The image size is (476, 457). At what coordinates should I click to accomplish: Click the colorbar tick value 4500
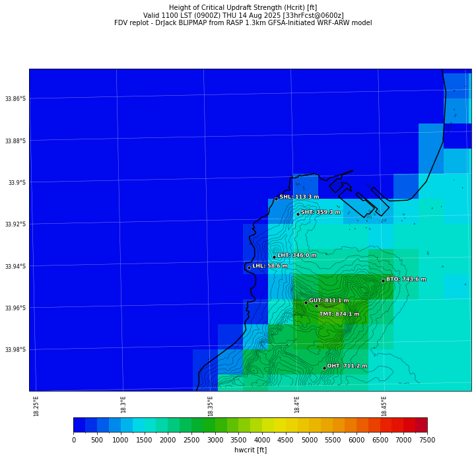tap(286, 440)
